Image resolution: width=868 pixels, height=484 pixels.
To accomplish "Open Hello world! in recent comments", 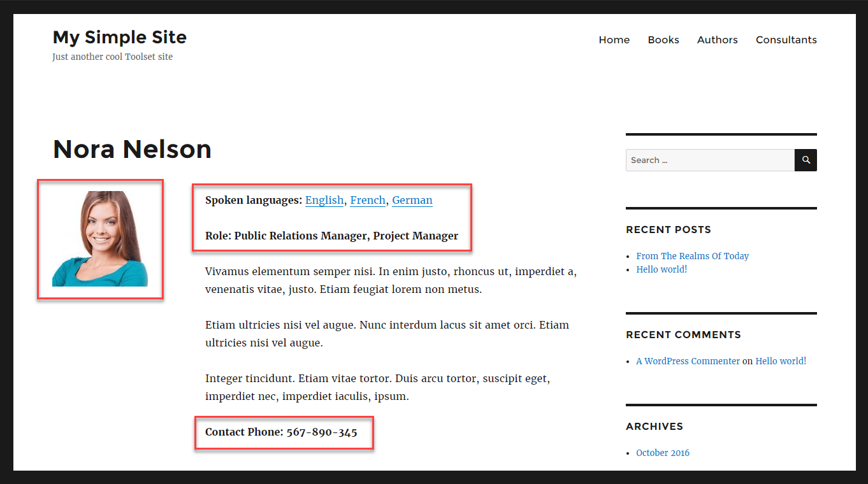I will pos(780,360).
